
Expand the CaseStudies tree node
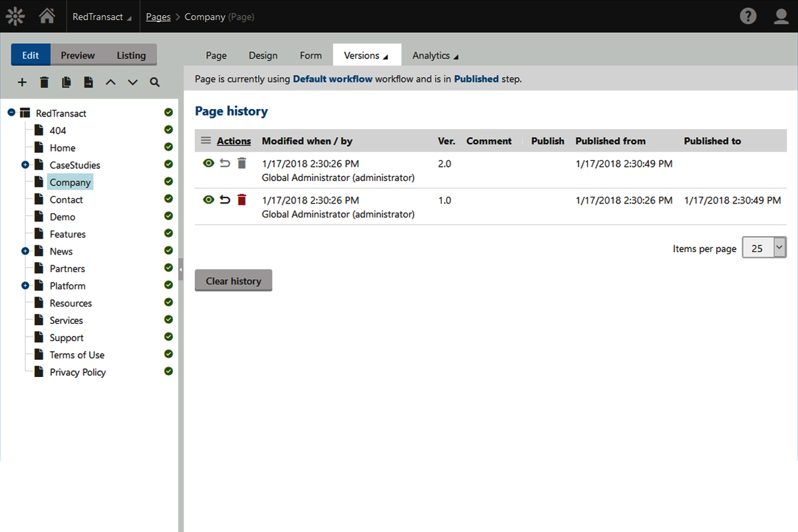(25, 165)
